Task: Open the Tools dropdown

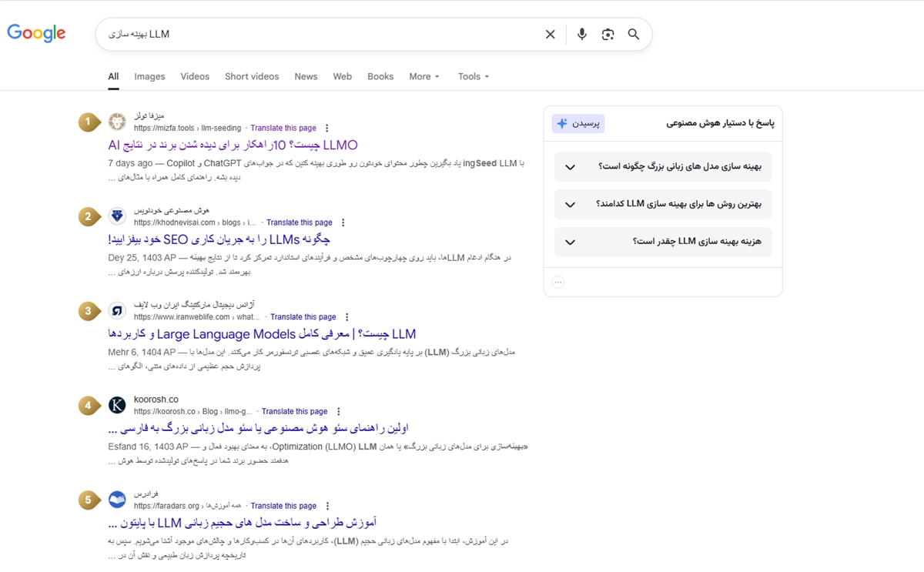Action: (474, 77)
